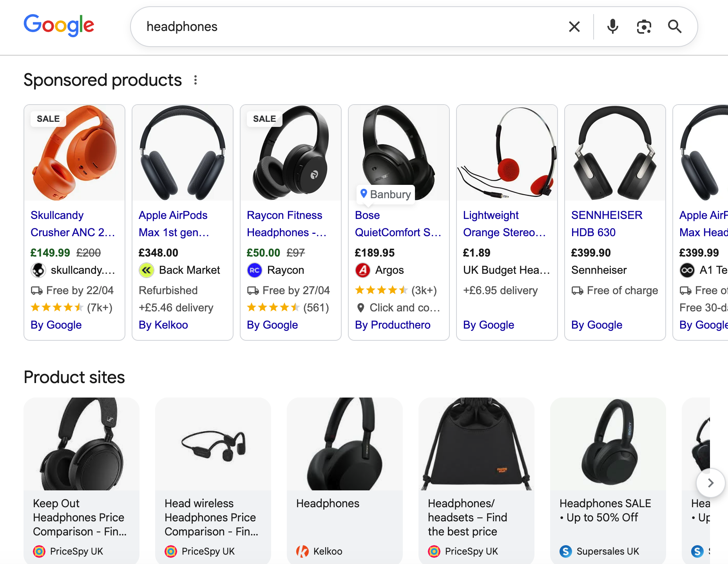Screen dimensions: 728x564
Task: Open the Apple AirPods Max 1st gen link
Action: 174,224
